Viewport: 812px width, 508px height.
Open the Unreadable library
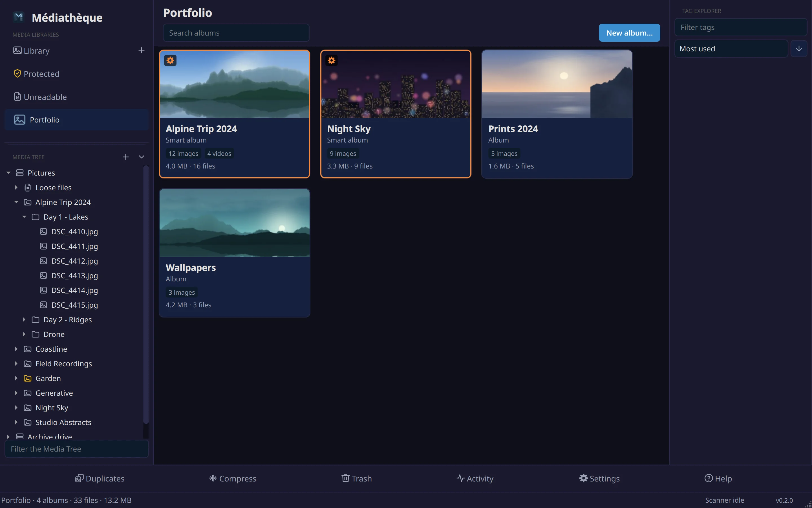[x=76, y=97]
